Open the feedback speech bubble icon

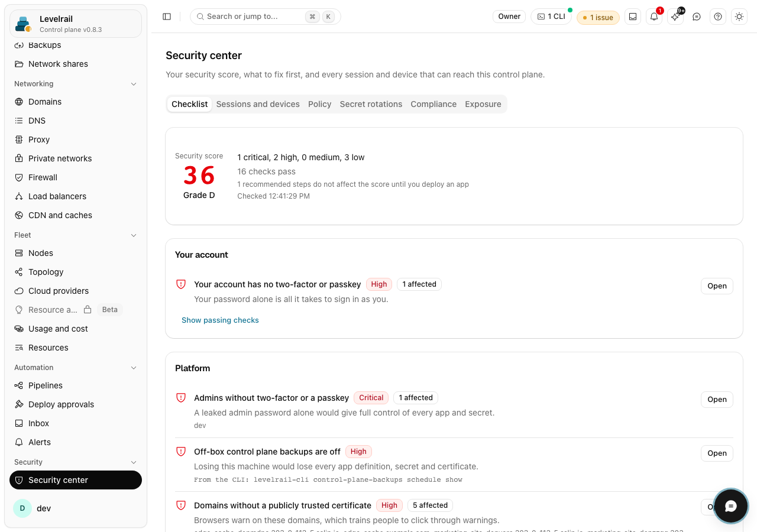coord(697,17)
